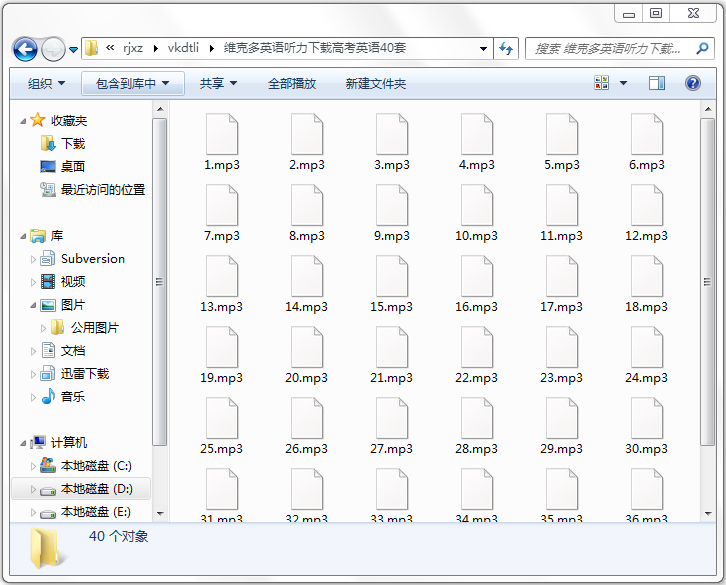This screenshot has height=585, width=726.
Task: Select the file 1.mp3
Action: [x=222, y=142]
